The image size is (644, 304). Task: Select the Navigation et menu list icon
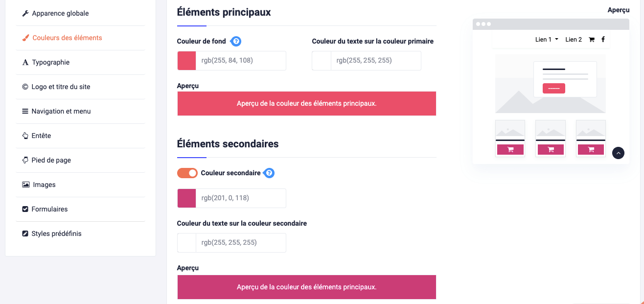tap(25, 111)
